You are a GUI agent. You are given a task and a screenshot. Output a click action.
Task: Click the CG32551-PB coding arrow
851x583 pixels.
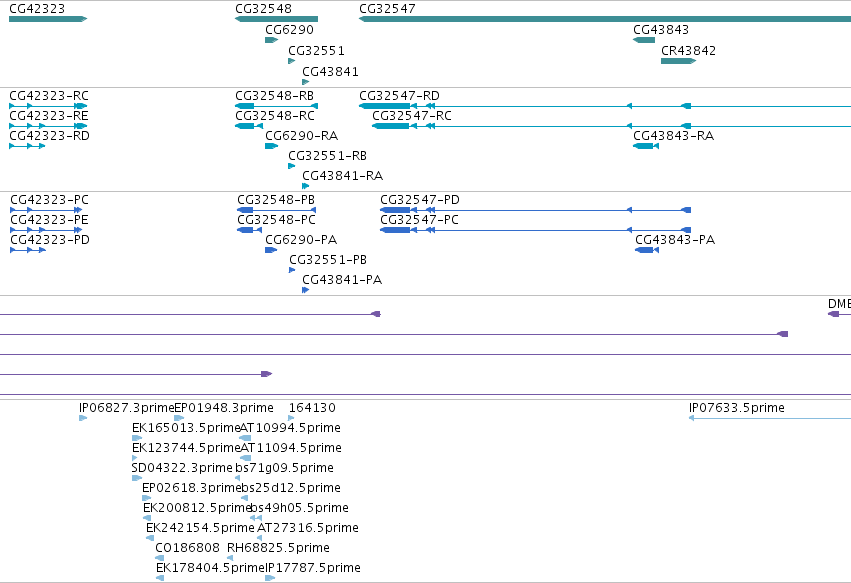click(292, 270)
